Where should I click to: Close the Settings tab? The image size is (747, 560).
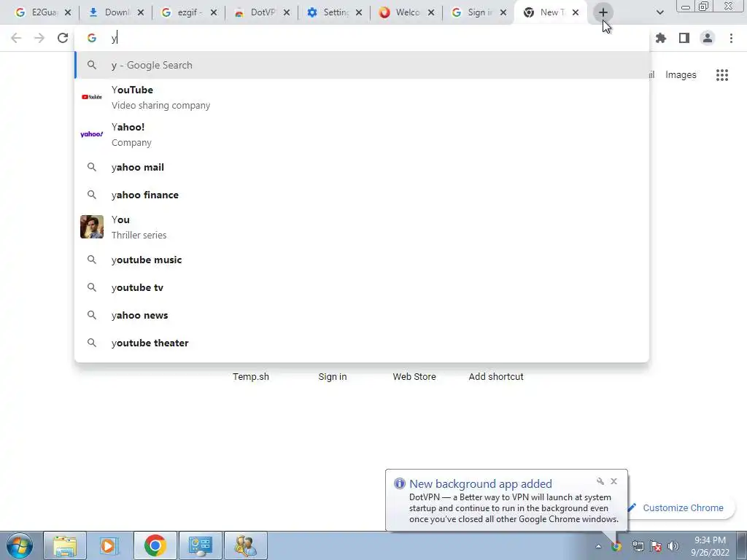[x=359, y=13]
